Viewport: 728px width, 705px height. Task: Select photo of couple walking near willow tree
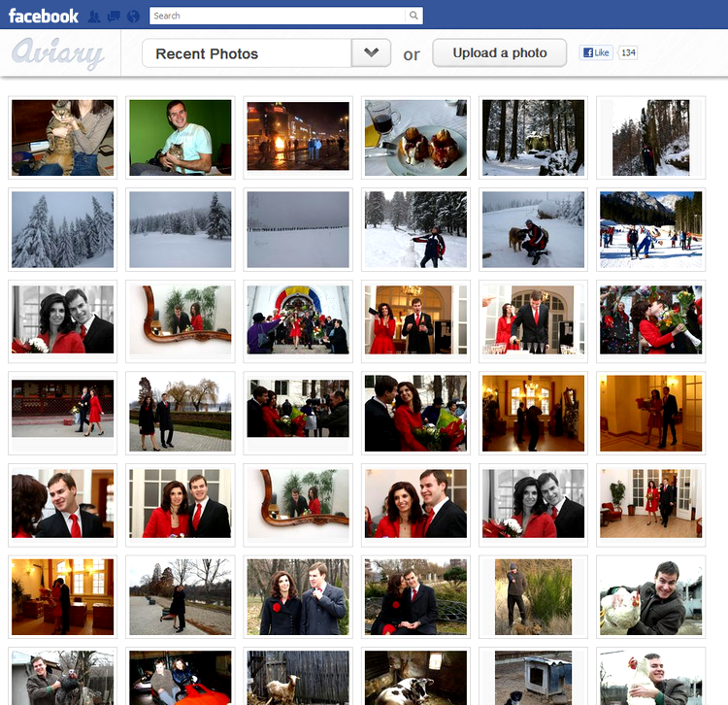coord(181,413)
